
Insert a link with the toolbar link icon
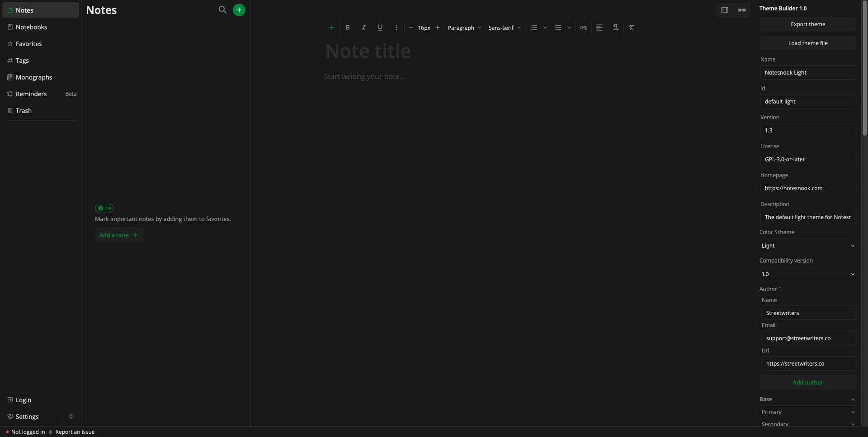pos(584,28)
